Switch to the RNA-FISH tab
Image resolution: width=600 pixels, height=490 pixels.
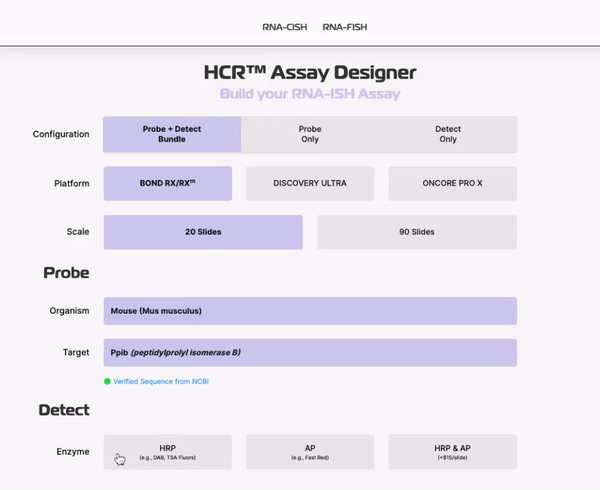[x=344, y=26]
